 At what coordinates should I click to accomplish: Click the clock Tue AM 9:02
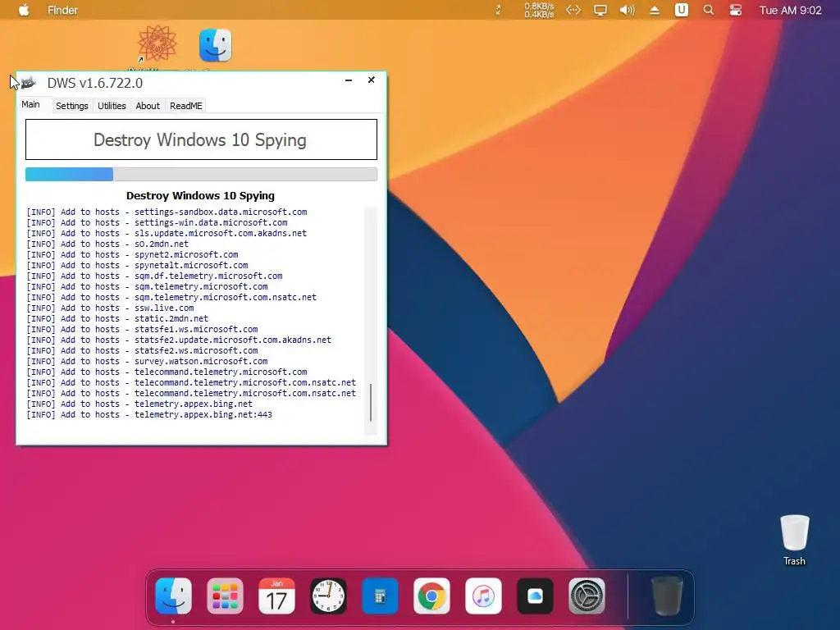click(790, 10)
